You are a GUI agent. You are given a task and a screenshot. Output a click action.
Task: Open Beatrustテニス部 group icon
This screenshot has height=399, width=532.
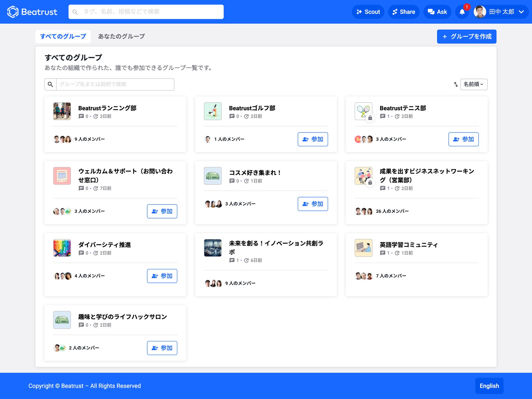[364, 111]
